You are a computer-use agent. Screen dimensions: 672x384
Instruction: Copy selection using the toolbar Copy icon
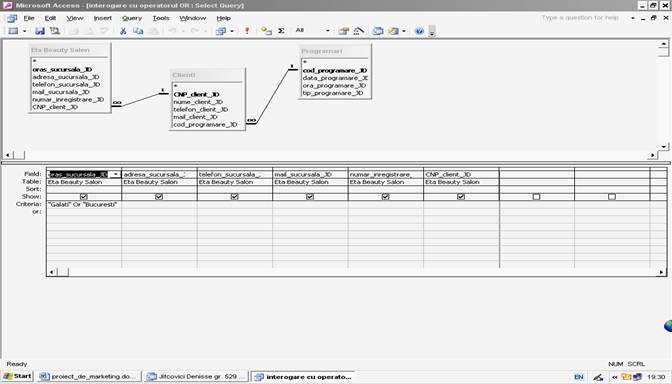click(x=138, y=31)
